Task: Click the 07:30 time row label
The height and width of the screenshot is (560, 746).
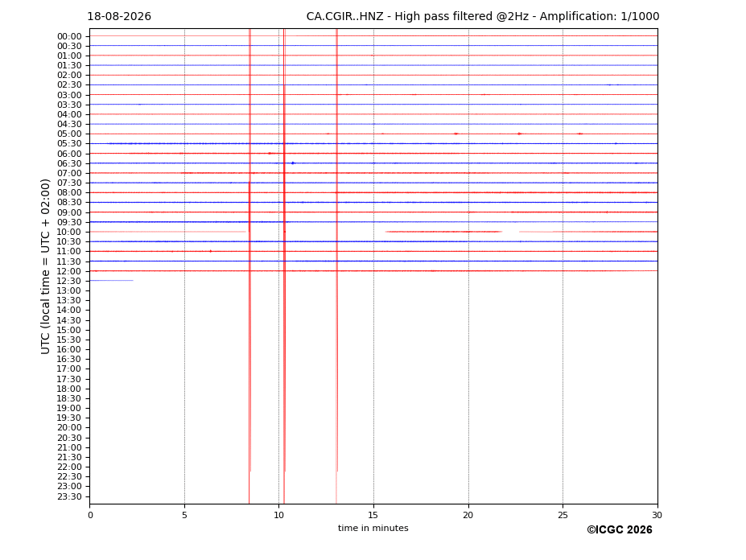Action: click(x=69, y=183)
